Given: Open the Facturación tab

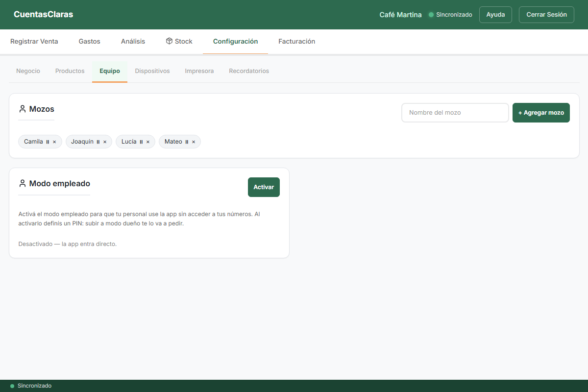Looking at the screenshot, I should (x=297, y=42).
